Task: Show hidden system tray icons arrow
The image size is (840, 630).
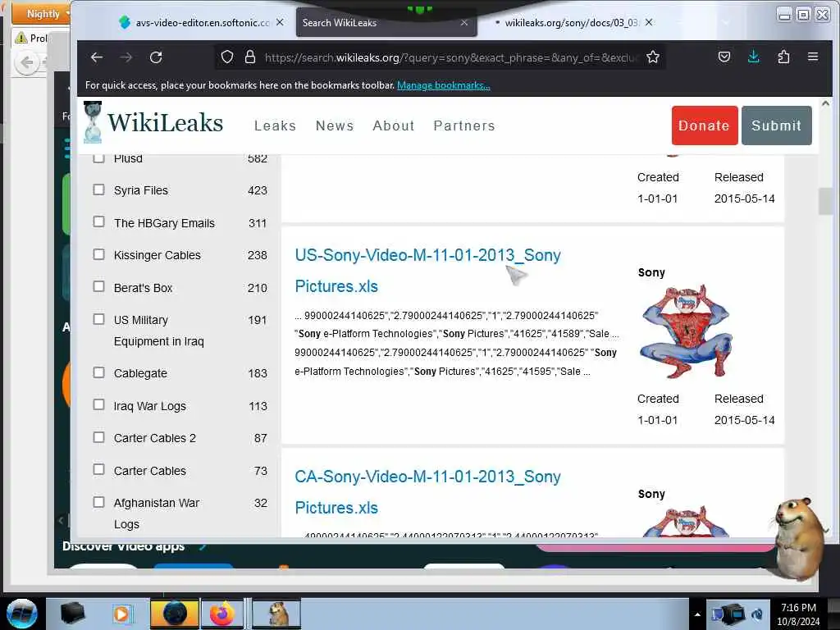Action: [x=697, y=614]
